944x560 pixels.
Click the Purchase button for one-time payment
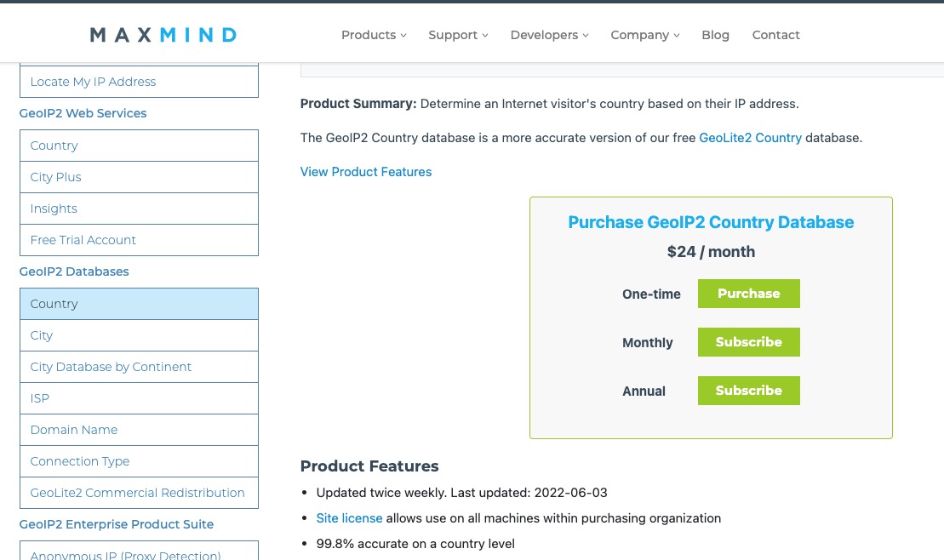click(748, 294)
